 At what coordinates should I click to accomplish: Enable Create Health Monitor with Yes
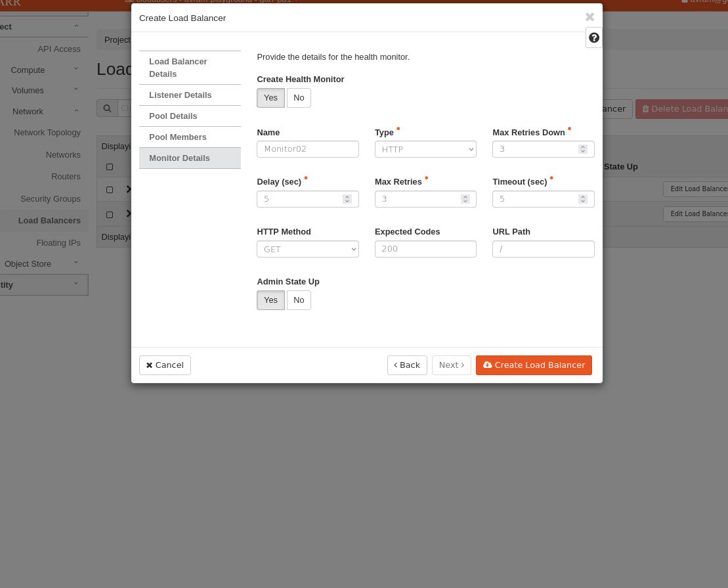point(270,98)
